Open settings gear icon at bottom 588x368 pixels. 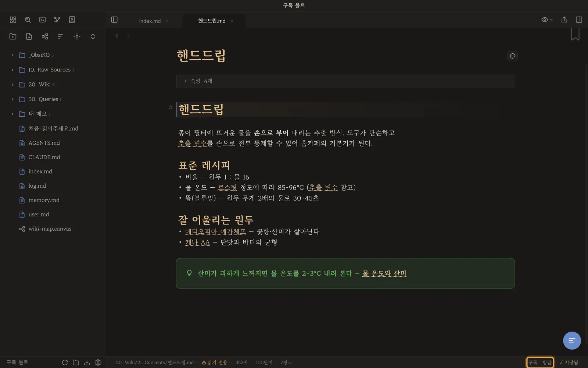click(x=98, y=362)
